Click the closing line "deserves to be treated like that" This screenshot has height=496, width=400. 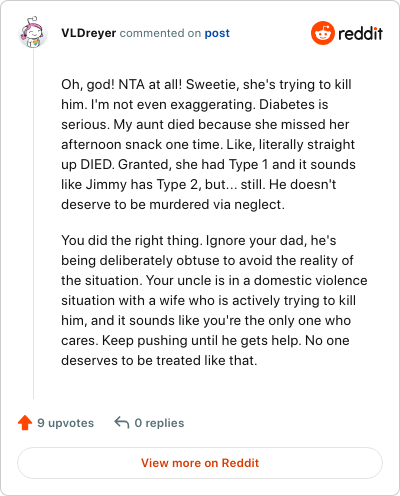pyautogui.click(x=159, y=361)
